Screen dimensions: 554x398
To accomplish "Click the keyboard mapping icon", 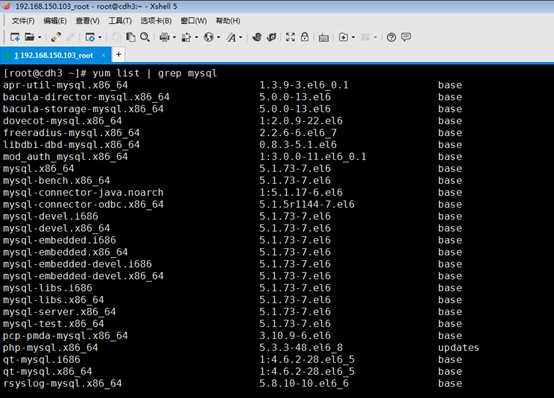I will 324,37.
